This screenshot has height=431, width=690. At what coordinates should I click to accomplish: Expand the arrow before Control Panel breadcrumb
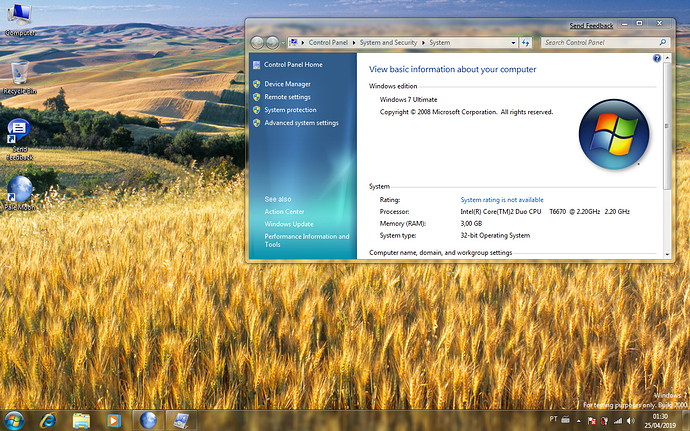coord(303,43)
